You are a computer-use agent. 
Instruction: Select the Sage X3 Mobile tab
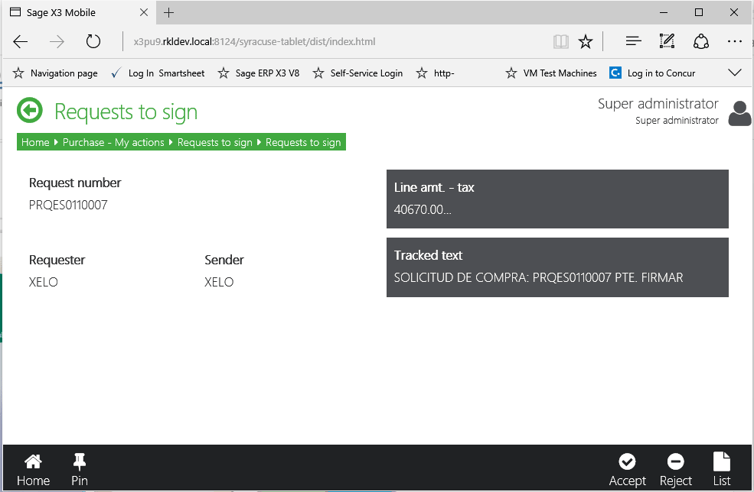79,13
